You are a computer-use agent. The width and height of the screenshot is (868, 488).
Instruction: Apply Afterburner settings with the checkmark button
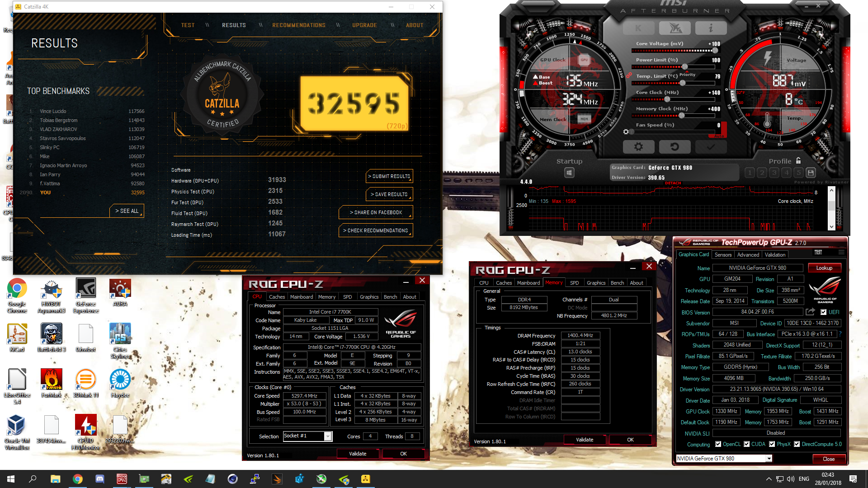click(711, 147)
